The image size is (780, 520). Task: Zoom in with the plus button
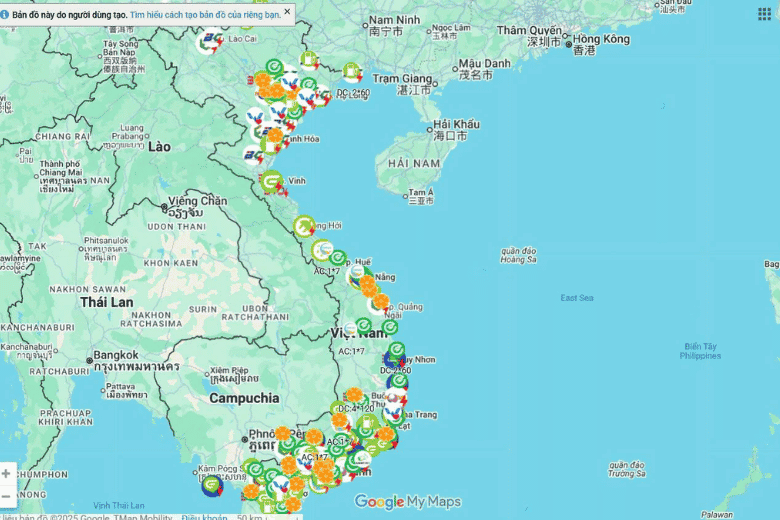[x=6, y=473]
